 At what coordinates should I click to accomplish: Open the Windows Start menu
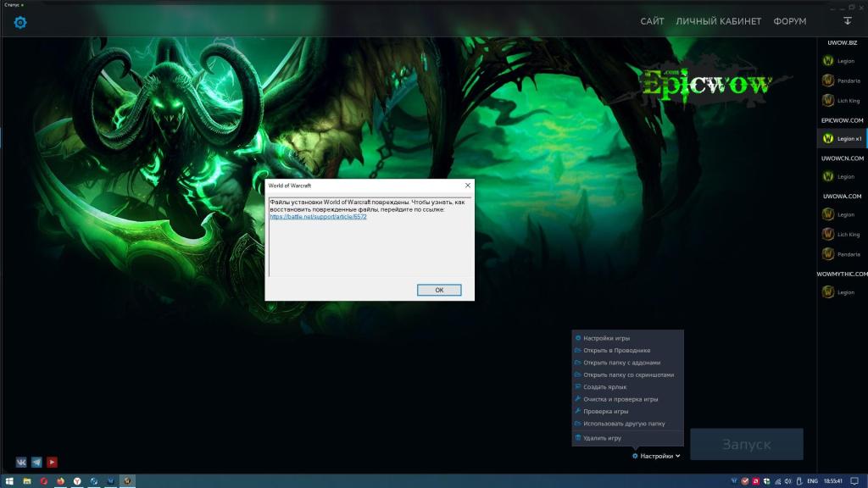(x=9, y=481)
